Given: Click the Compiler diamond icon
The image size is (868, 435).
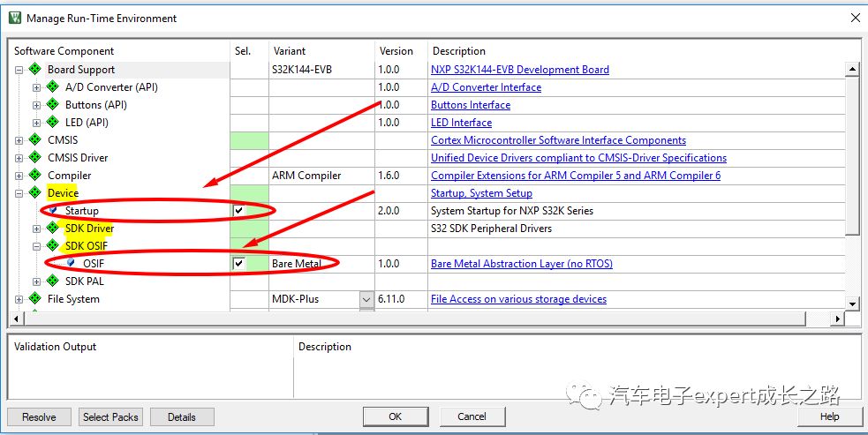Looking at the screenshot, I should 34,176.
